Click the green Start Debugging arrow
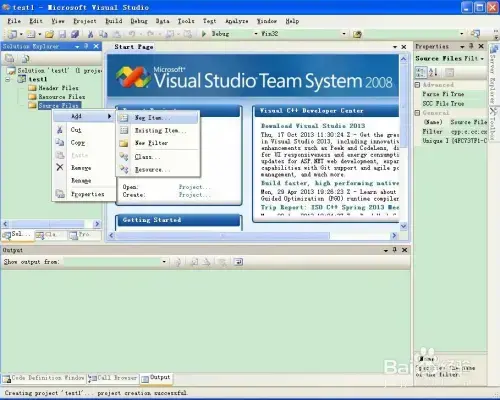This screenshot has height=400, width=500. (x=204, y=34)
